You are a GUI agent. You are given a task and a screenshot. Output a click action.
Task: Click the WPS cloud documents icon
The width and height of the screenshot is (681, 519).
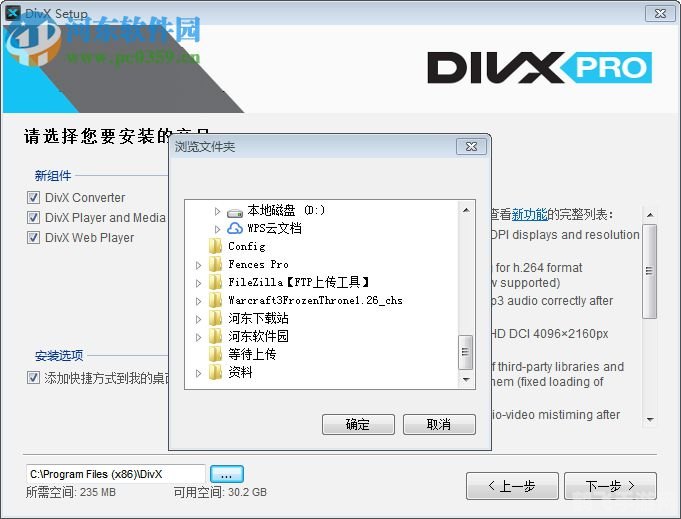point(235,229)
